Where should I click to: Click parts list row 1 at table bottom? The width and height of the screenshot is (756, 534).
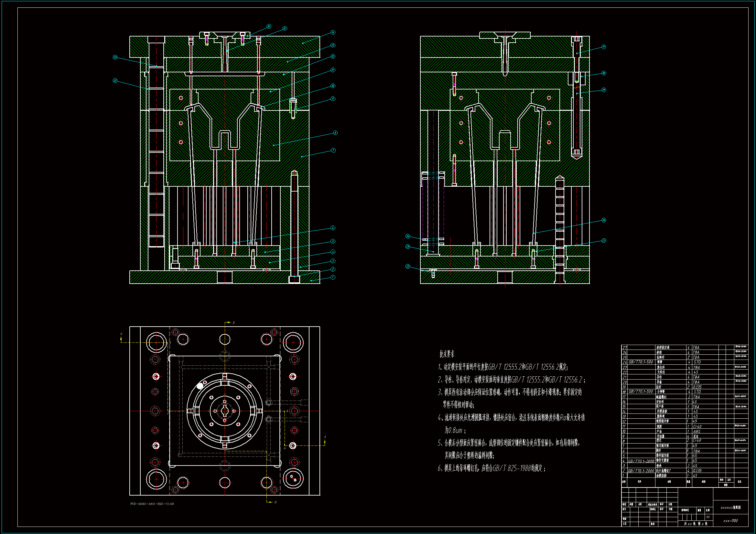[662, 476]
